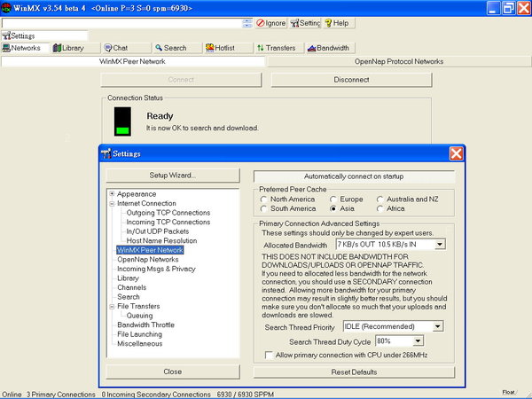Select Incoming TCP Connections tree item
The width and height of the screenshot is (532, 399).
pos(168,222)
